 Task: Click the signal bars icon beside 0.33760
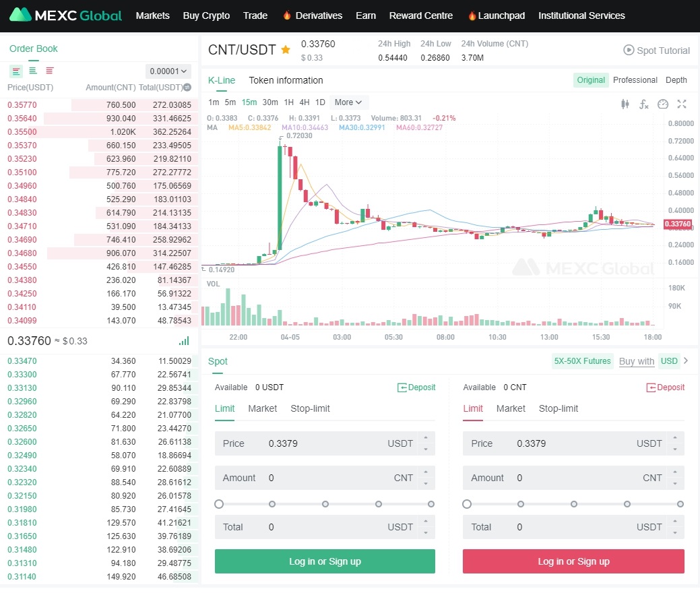tap(184, 341)
